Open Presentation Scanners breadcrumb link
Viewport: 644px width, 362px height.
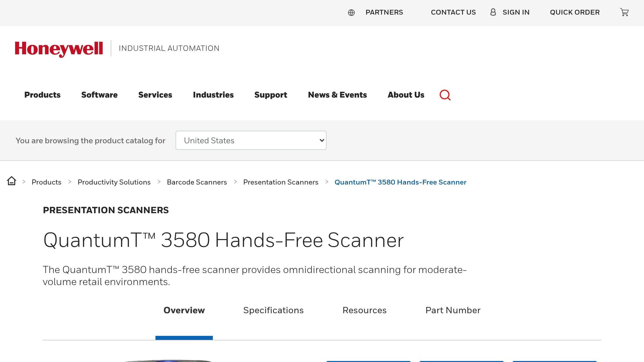(280, 182)
